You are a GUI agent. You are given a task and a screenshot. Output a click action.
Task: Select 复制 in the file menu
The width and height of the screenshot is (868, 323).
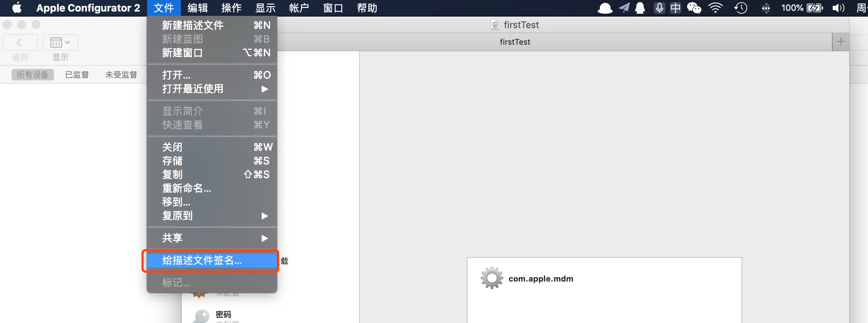click(x=212, y=174)
